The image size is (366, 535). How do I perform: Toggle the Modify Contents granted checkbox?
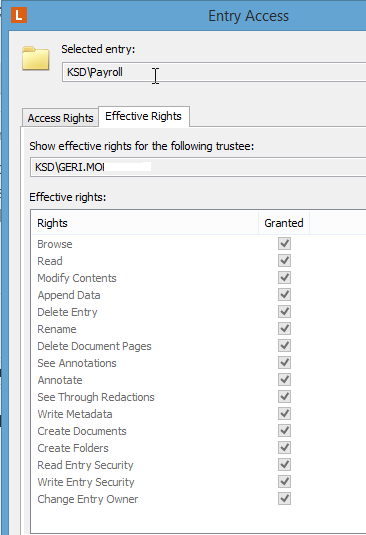[x=284, y=278]
